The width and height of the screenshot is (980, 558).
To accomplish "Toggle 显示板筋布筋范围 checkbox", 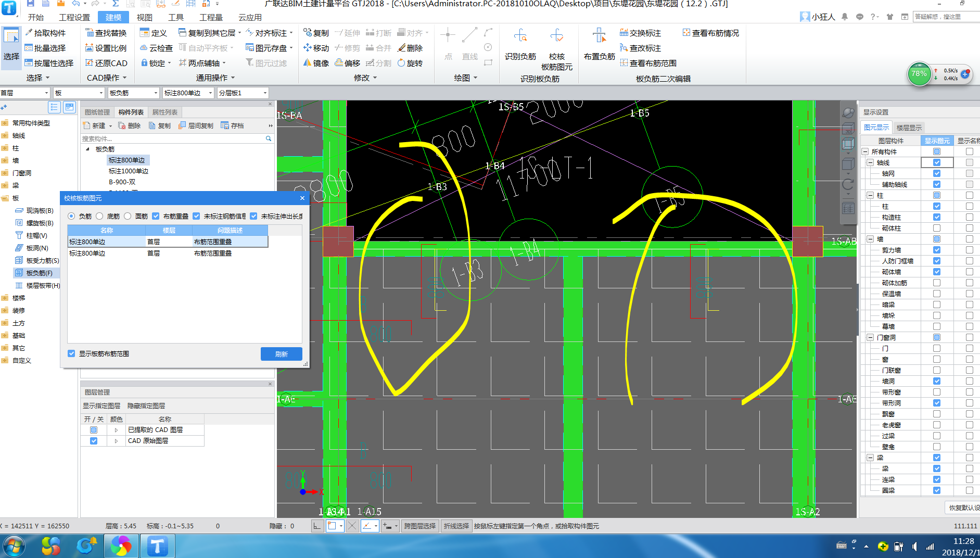I will tap(71, 353).
